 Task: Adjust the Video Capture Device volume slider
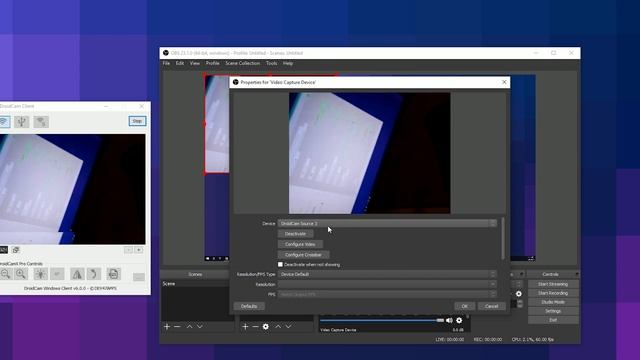382,320
